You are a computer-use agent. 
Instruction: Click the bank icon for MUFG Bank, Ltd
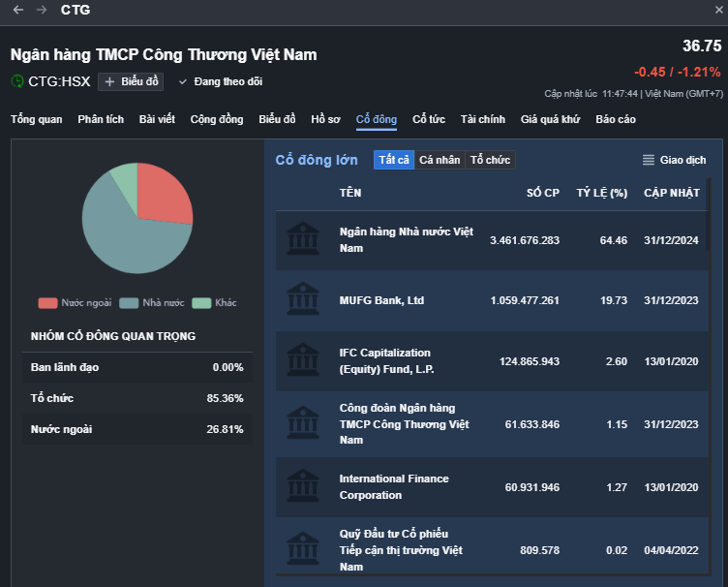pos(304,300)
